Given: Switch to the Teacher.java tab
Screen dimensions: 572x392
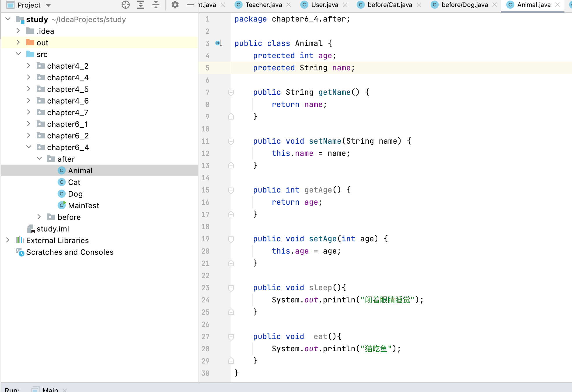Looking at the screenshot, I should coord(264,5).
